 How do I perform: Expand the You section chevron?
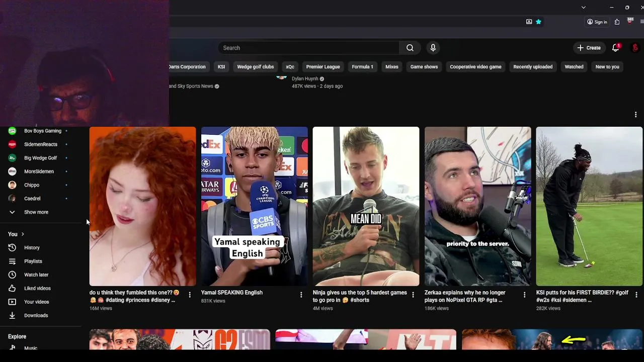point(23,234)
